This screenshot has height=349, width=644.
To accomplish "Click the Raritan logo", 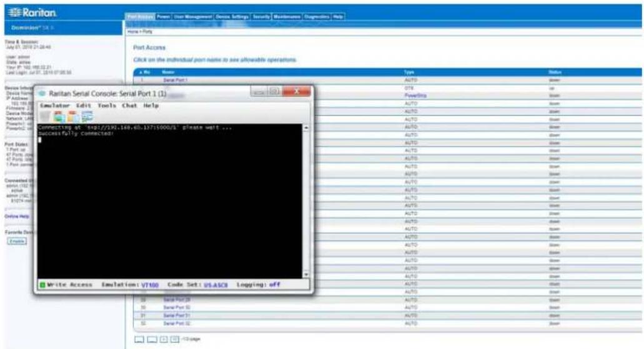I will (x=32, y=12).
